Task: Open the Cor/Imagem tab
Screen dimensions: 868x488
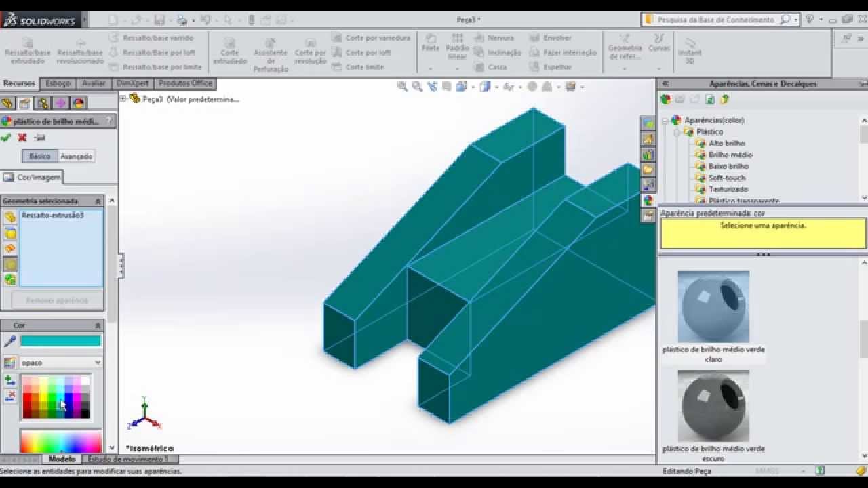Action: pos(32,178)
